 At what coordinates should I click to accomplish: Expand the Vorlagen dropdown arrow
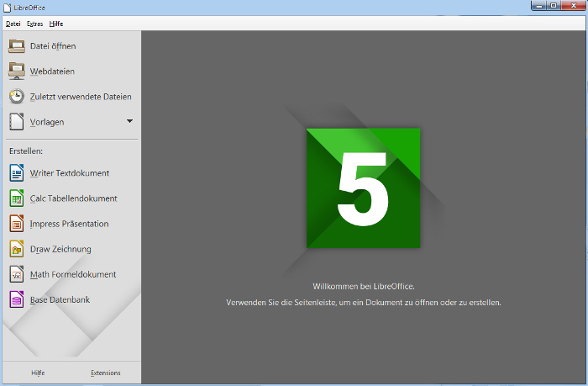(129, 121)
